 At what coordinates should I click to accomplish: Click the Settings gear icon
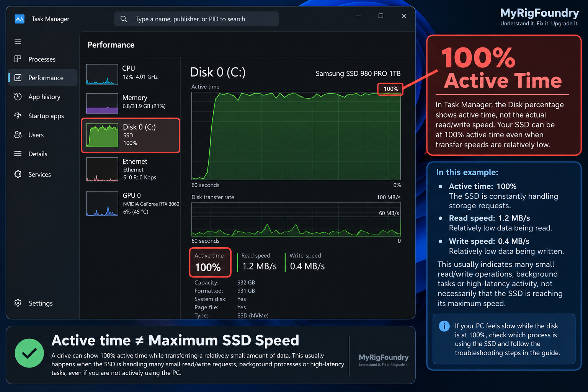18,303
